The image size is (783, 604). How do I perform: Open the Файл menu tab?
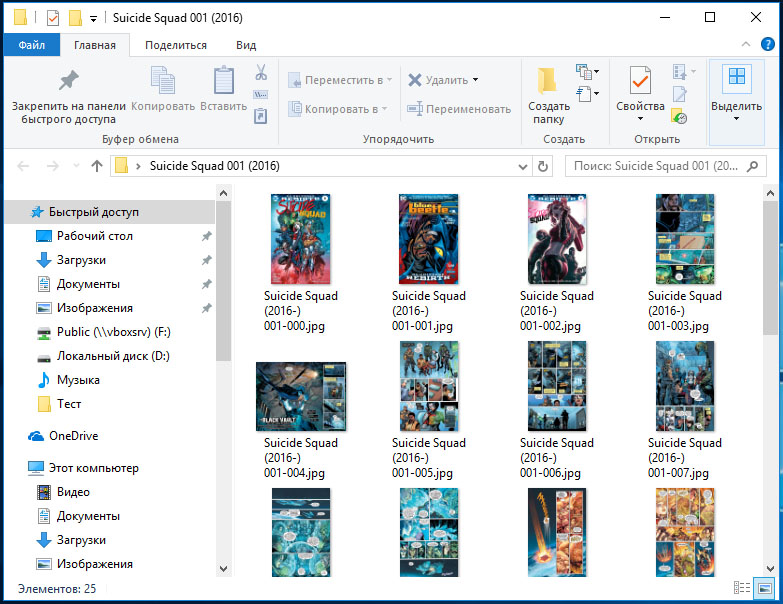click(31, 45)
